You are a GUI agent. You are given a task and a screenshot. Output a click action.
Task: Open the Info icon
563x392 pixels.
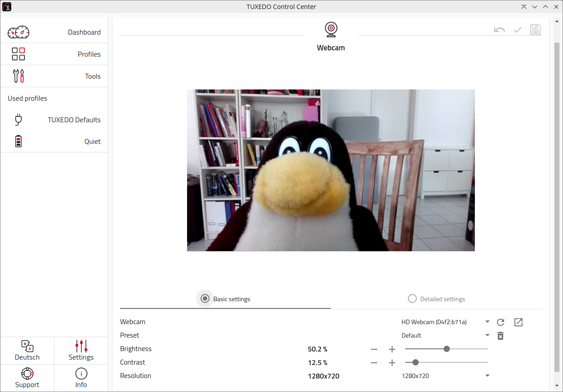pos(81,374)
